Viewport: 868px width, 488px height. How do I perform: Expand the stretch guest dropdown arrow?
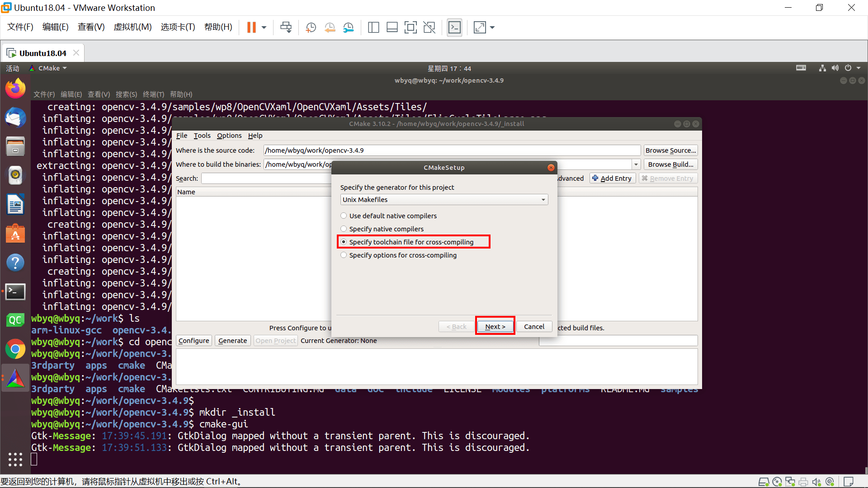point(492,28)
